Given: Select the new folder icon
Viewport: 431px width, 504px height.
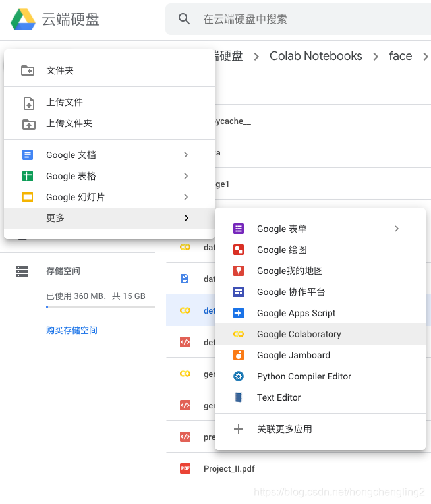Looking at the screenshot, I should (x=28, y=70).
